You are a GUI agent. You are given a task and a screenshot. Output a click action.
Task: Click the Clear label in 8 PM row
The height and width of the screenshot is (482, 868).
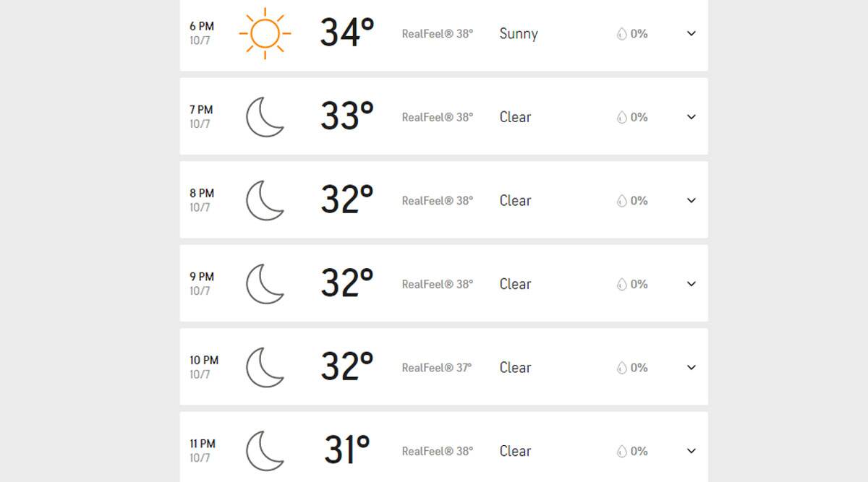click(516, 201)
